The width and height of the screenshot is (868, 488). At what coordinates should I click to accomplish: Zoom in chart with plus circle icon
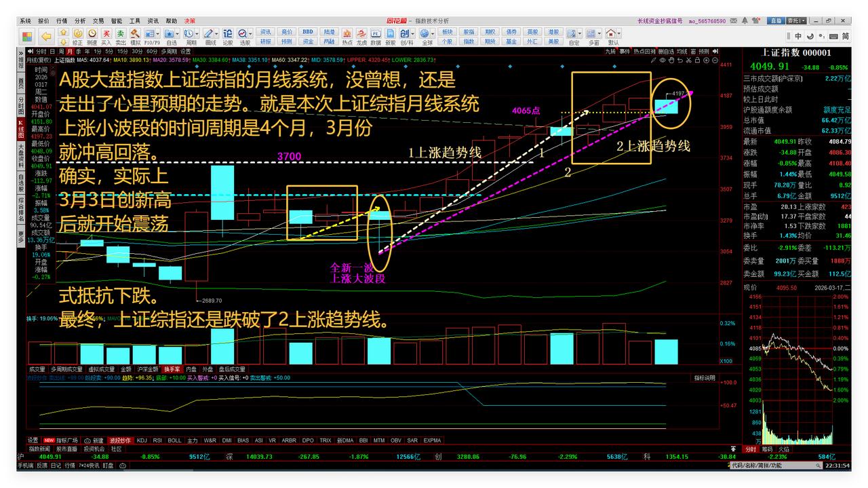(706, 60)
